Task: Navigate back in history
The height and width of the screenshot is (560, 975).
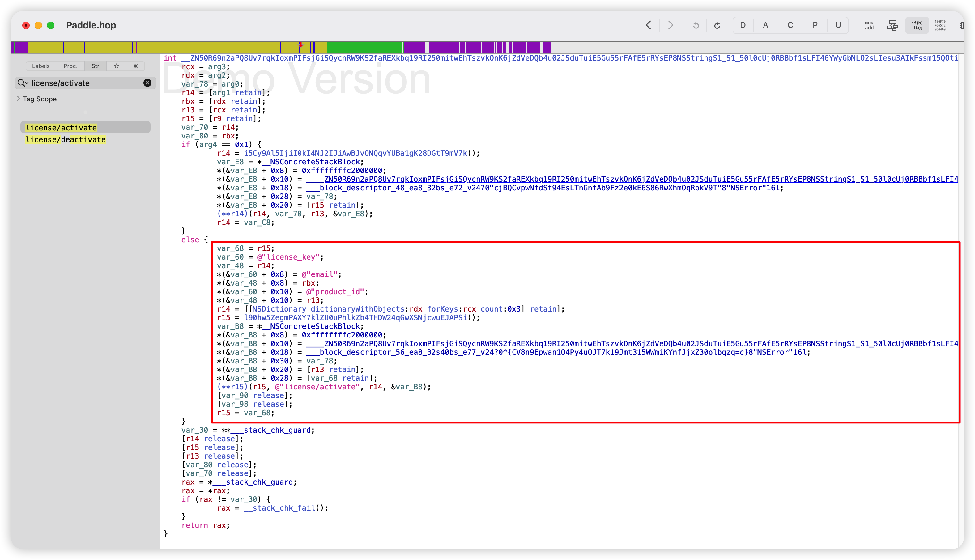Action: 649,25
